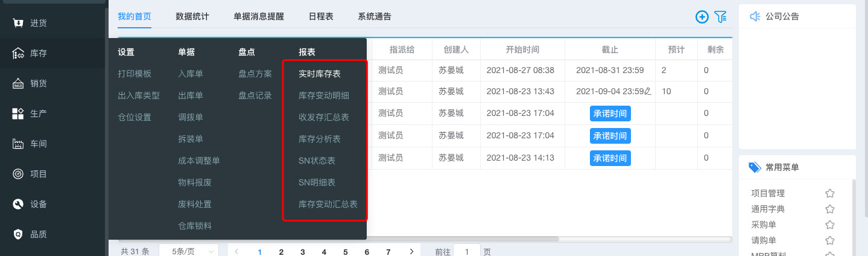The height and width of the screenshot is (256, 868).
Task: Click the blue plus add icon
Action: pos(702,17)
